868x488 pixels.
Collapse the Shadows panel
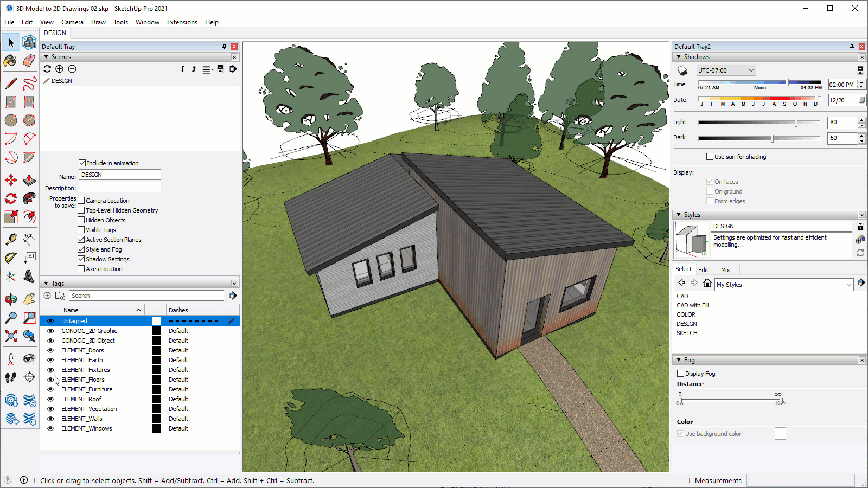click(679, 57)
